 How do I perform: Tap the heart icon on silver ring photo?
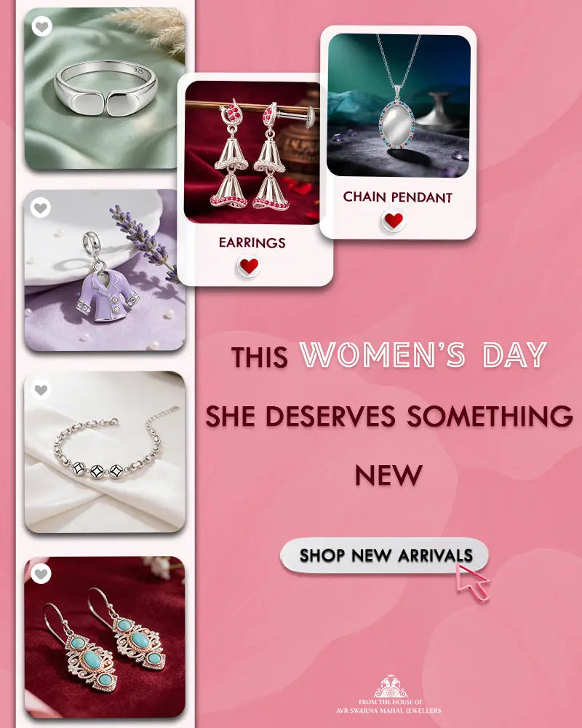(x=41, y=26)
